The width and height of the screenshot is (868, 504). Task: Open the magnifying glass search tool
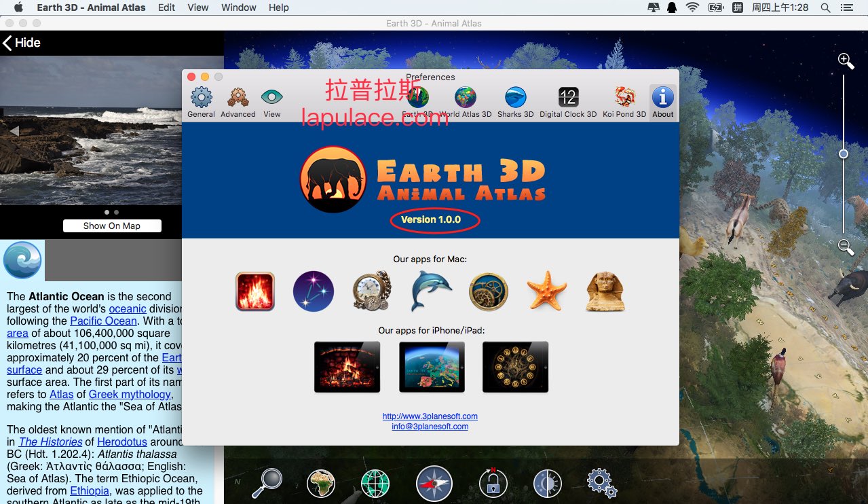267,483
